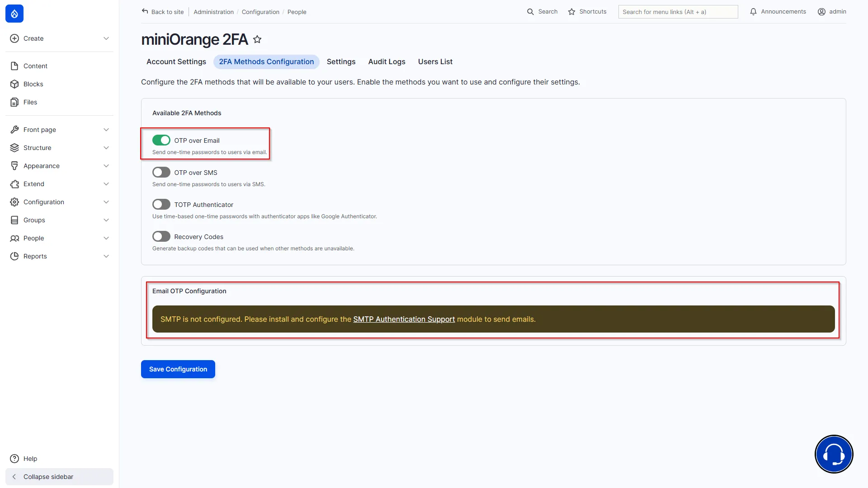The width and height of the screenshot is (868, 488).
Task: Click the People users icon
Action: click(14, 238)
